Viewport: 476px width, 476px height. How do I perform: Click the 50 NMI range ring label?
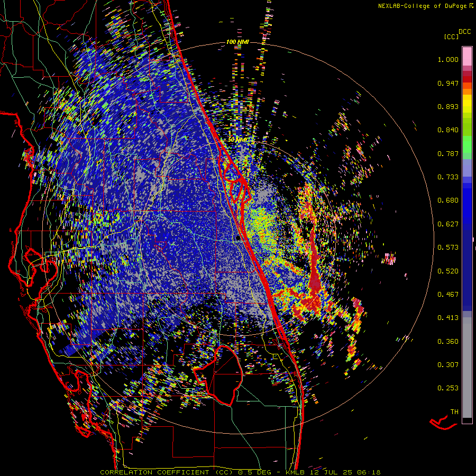click(x=237, y=140)
